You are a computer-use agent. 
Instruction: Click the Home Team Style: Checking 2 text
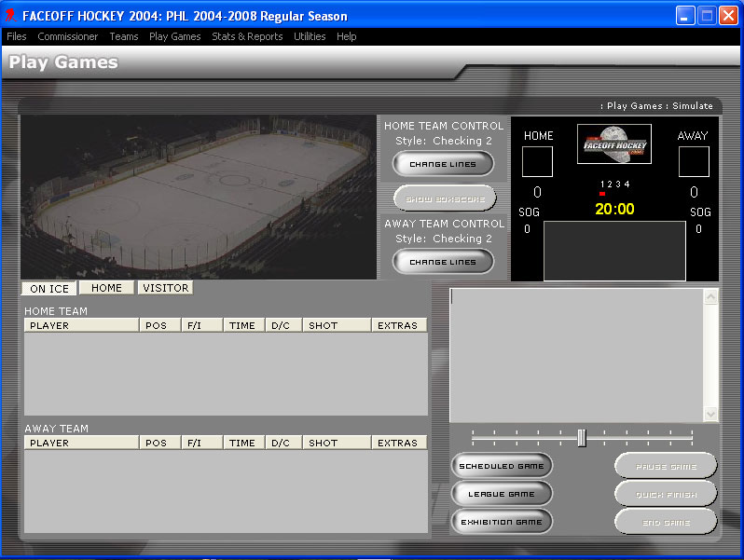(444, 141)
